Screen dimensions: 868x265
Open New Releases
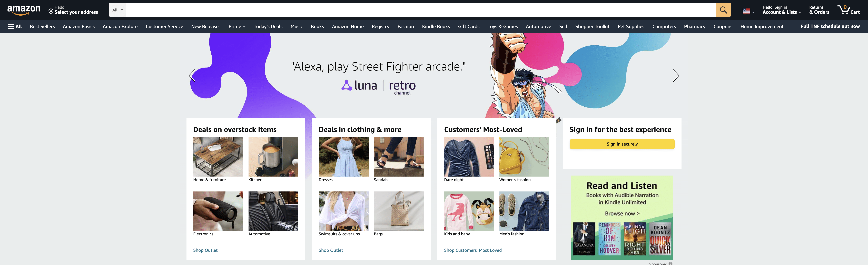(x=205, y=27)
